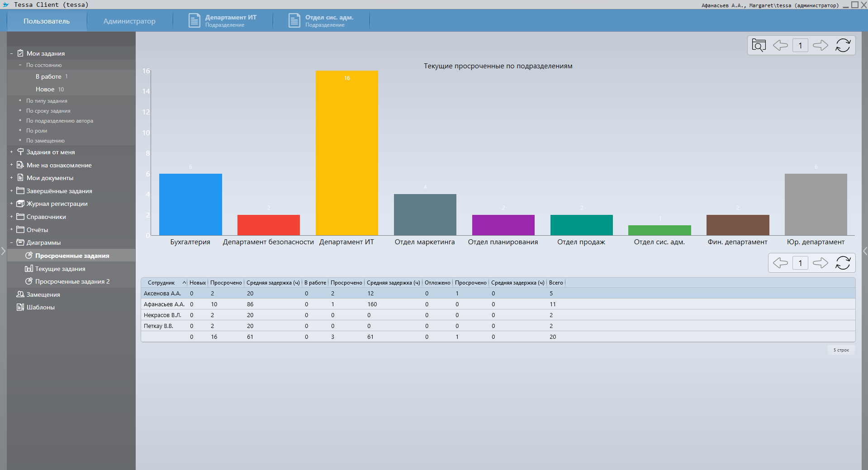Go to previous chart page with the top arrow
The width and height of the screenshot is (868, 470).
780,45
